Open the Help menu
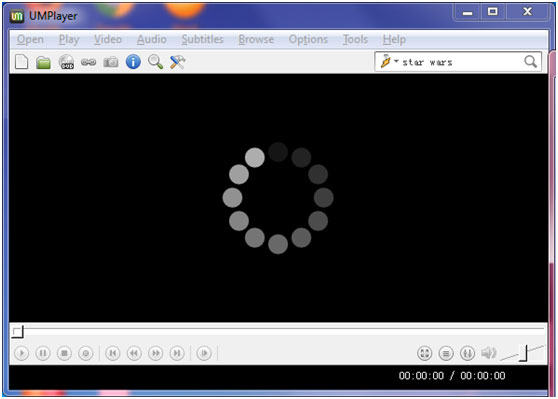 point(394,40)
